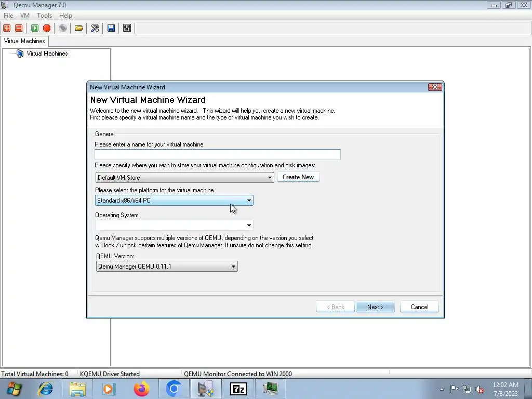
Task: Open Windows Media Player from taskbar
Action: 109,389
